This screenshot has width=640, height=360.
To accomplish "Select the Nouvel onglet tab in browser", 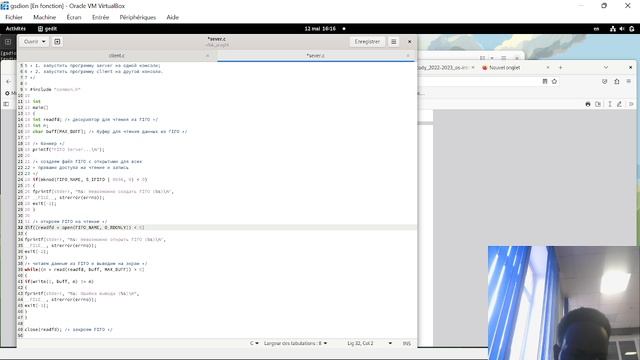I will [x=504, y=68].
